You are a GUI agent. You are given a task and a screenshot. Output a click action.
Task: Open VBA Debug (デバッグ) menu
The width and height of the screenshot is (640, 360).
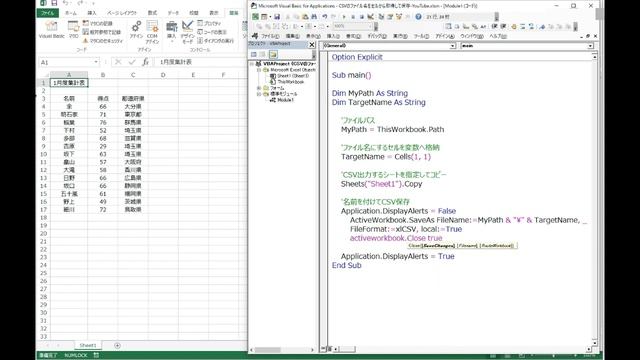377,36
